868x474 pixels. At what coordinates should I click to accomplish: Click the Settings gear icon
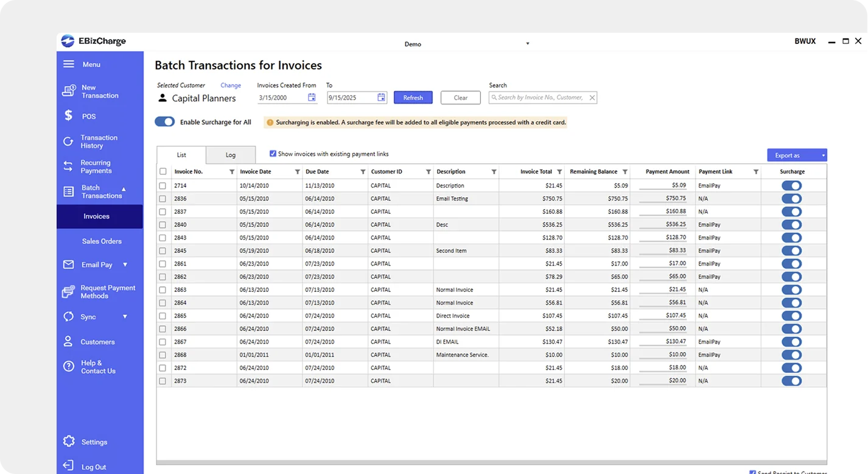tap(69, 442)
